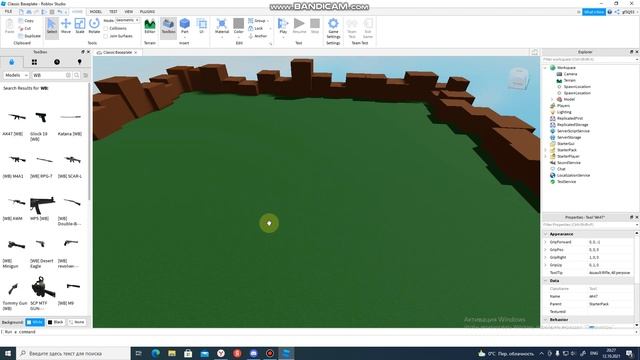Select ServerScriptService in the Explorer
This screenshot has height=360, width=640.
[573, 131]
